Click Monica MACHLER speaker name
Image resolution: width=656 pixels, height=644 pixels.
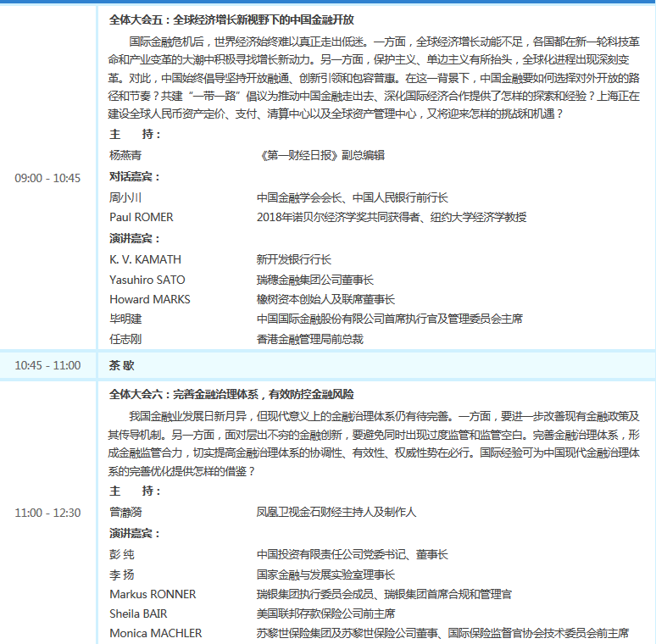[x=155, y=633]
